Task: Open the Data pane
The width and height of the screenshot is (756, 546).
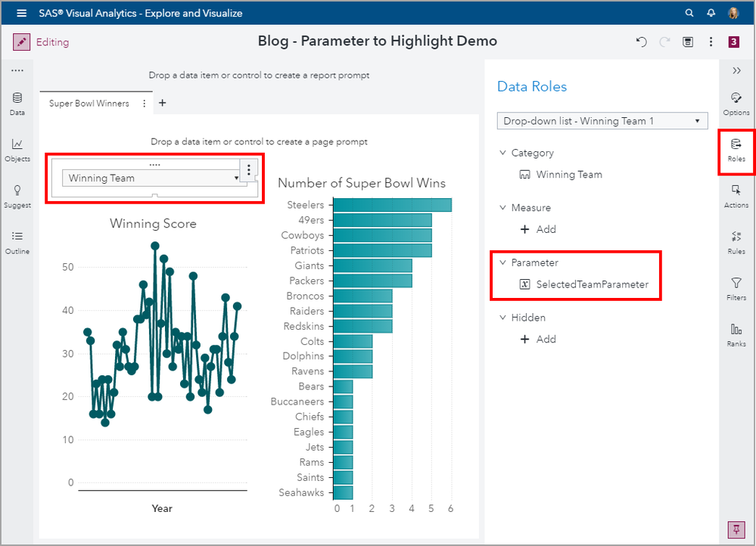Action: point(17,104)
